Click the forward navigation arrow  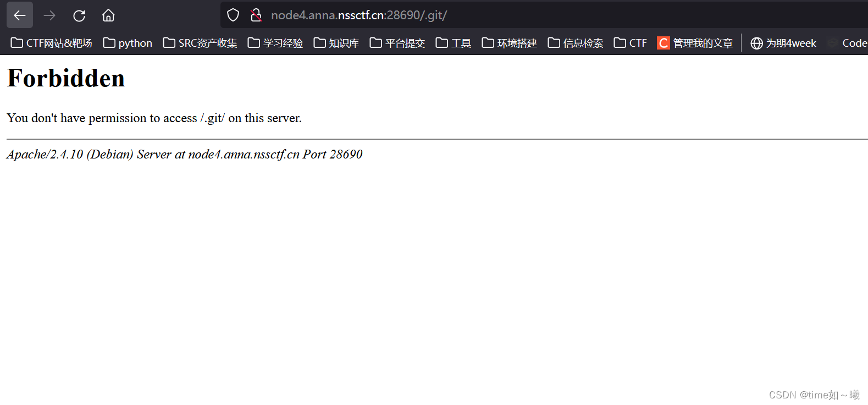[x=49, y=15]
